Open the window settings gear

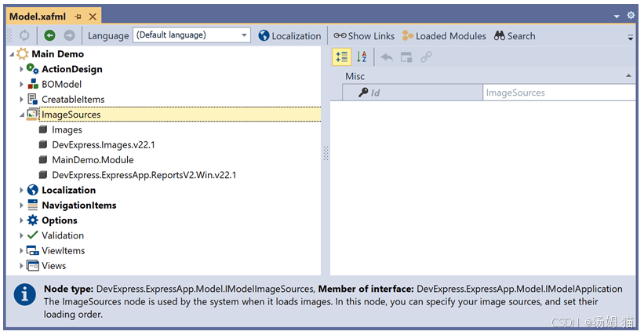631,15
